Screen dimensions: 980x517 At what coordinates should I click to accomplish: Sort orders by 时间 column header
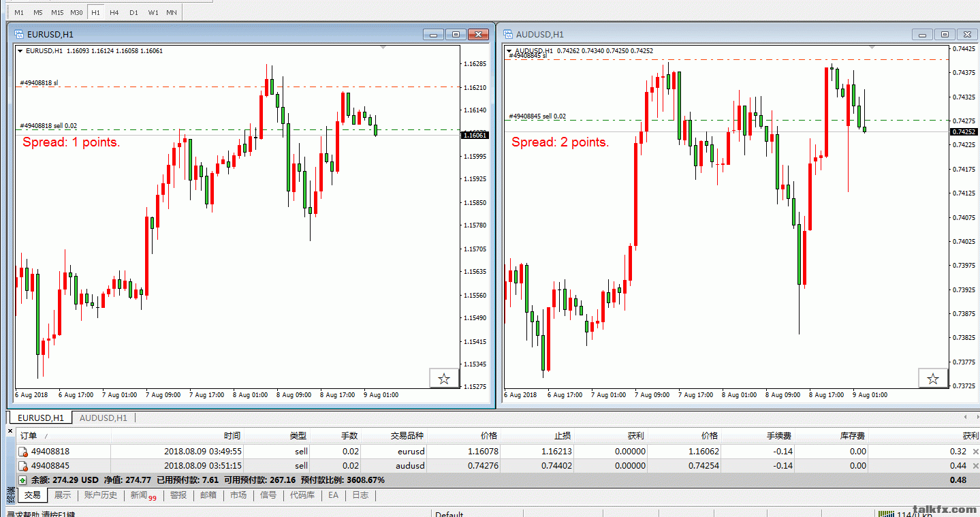(x=232, y=436)
